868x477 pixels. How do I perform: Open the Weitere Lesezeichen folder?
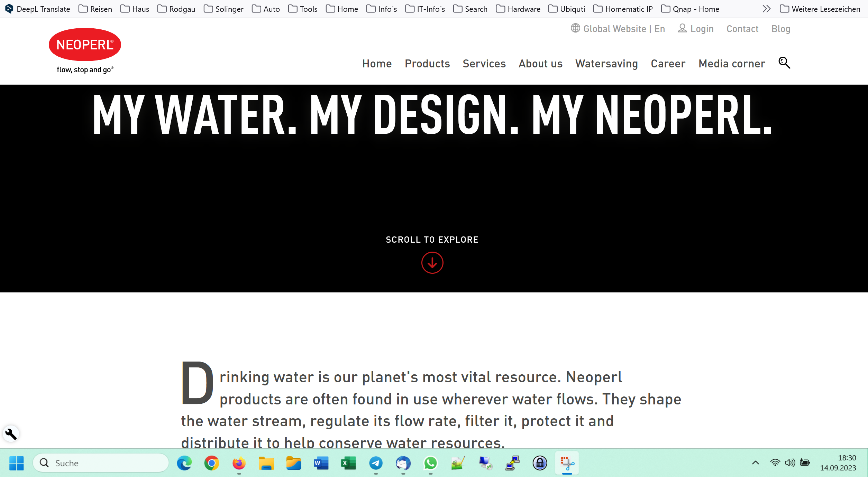(x=820, y=9)
